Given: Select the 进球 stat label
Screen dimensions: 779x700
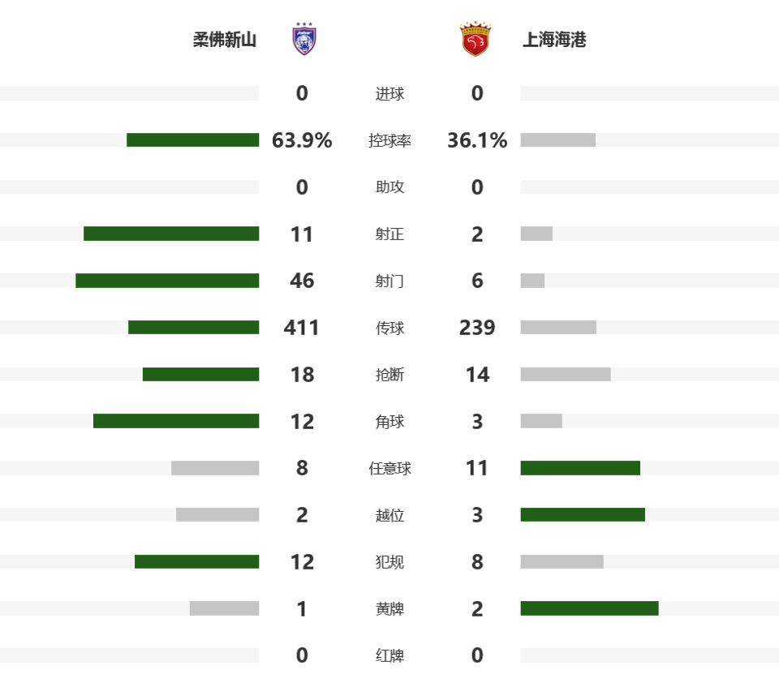Looking at the screenshot, I should coord(389,94).
